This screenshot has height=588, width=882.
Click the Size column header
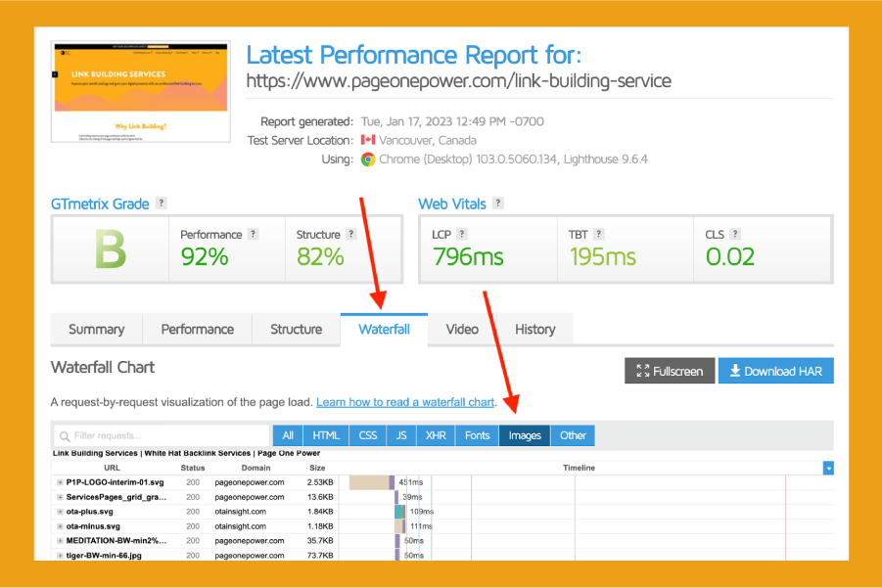(x=317, y=468)
